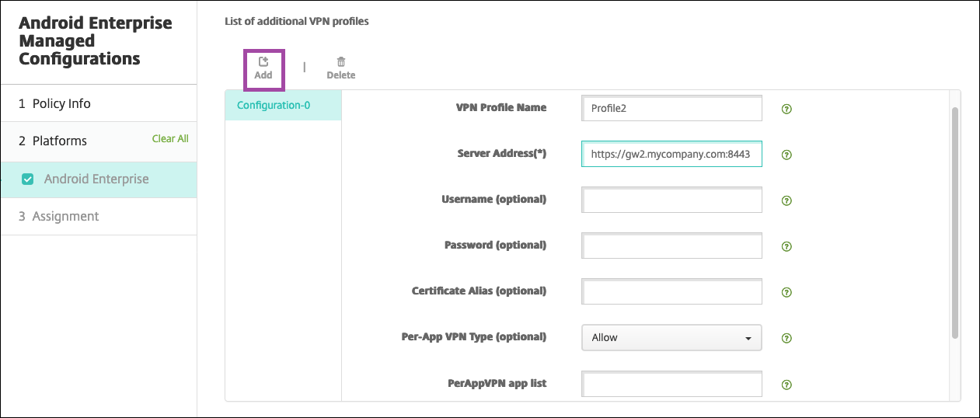Click the Delete trash icon
The height and width of the screenshot is (418, 980).
pyautogui.click(x=340, y=62)
